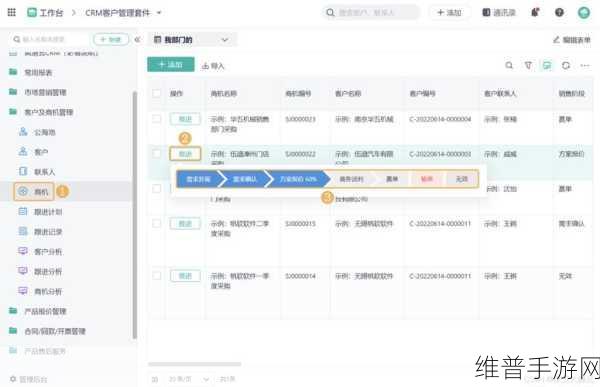Click the green 添加 add record button
This screenshot has width=600, height=387.
[171, 64]
